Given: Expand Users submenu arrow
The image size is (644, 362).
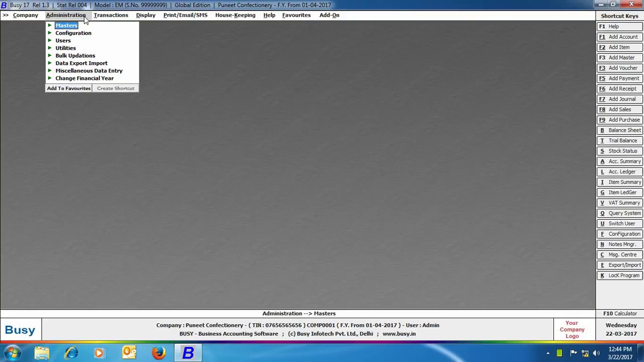Looking at the screenshot, I should tap(50, 40).
